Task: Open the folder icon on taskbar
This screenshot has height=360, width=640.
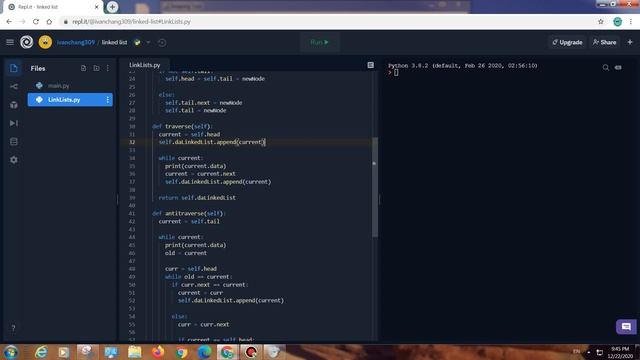Action: click(x=135, y=352)
